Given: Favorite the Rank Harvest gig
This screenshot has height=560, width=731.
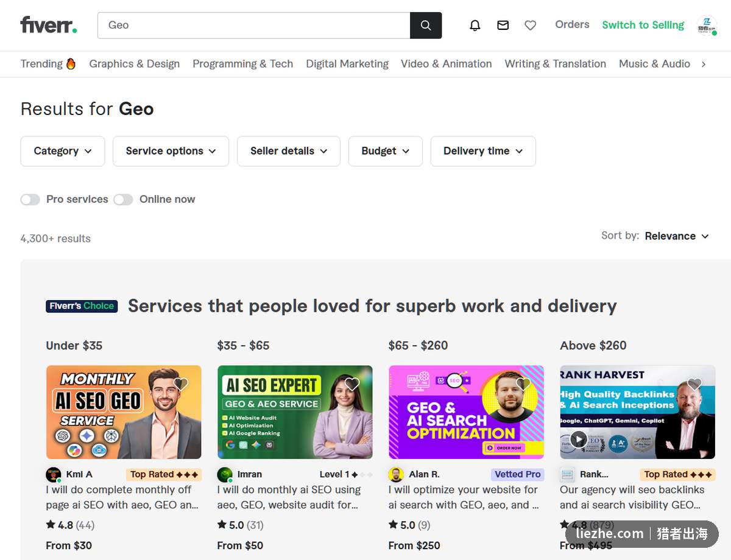Looking at the screenshot, I should (x=694, y=384).
